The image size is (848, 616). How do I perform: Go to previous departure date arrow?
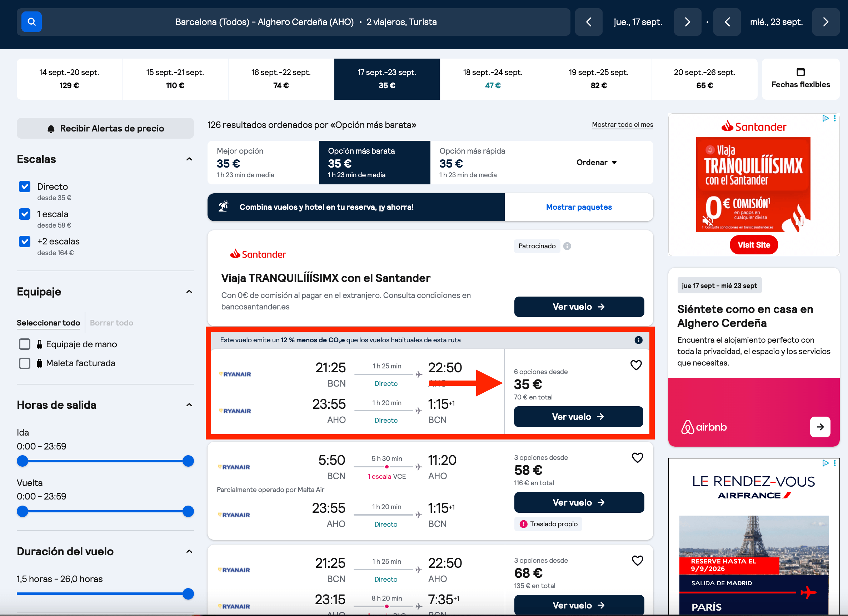(x=589, y=22)
